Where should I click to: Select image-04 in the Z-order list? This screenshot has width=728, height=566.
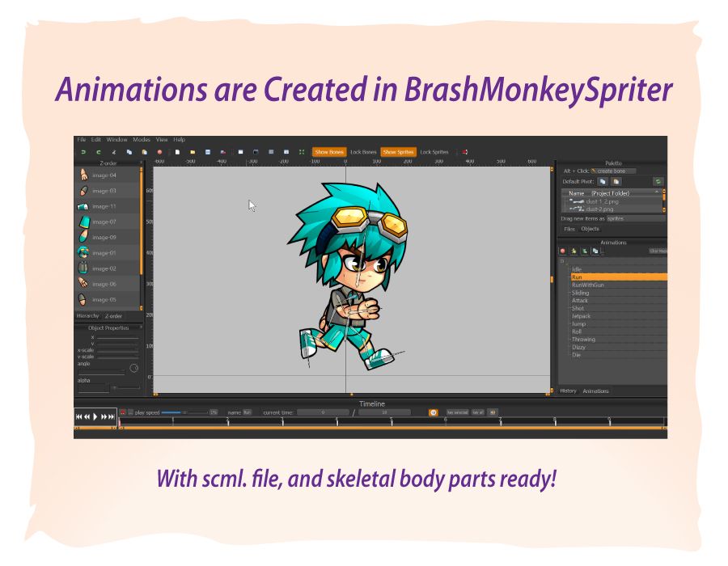click(108, 175)
